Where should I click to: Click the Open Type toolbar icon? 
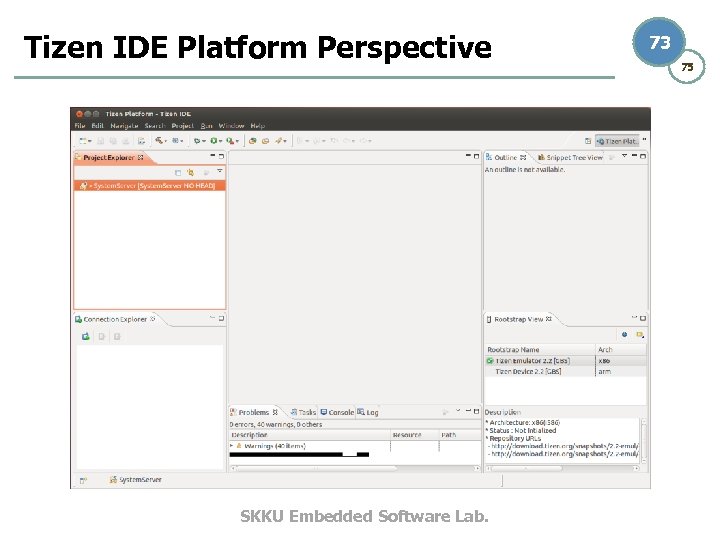tap(252, 141)
